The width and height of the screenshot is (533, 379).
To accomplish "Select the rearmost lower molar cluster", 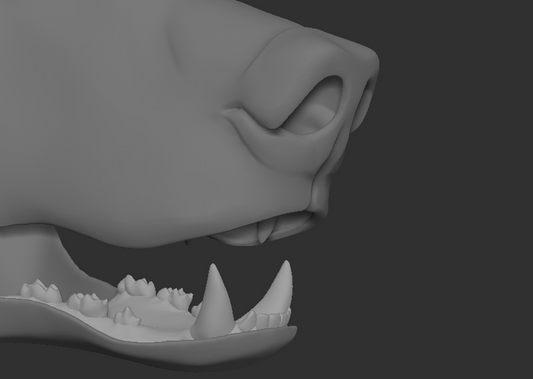I will (x=41, y=291).
